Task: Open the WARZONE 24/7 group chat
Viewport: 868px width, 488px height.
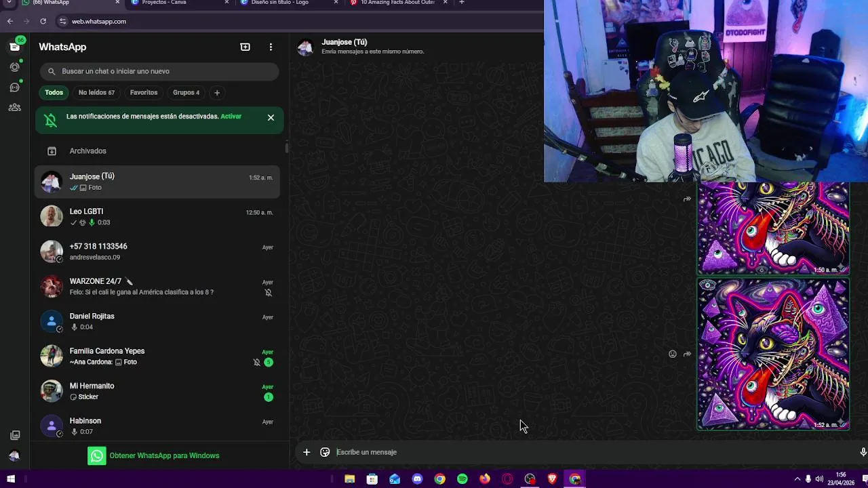Action: coord(157,287)
